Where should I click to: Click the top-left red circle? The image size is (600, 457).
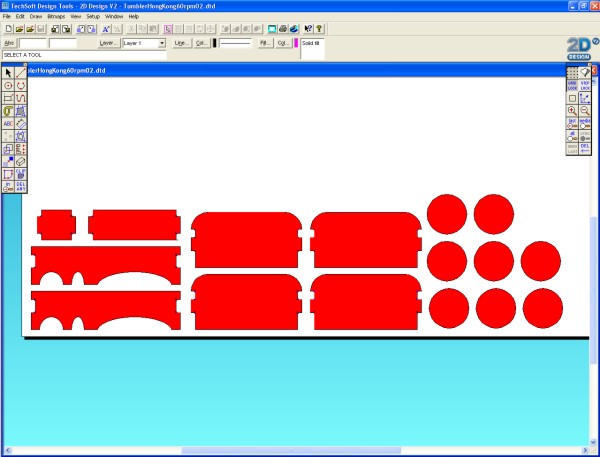[447, 214]
